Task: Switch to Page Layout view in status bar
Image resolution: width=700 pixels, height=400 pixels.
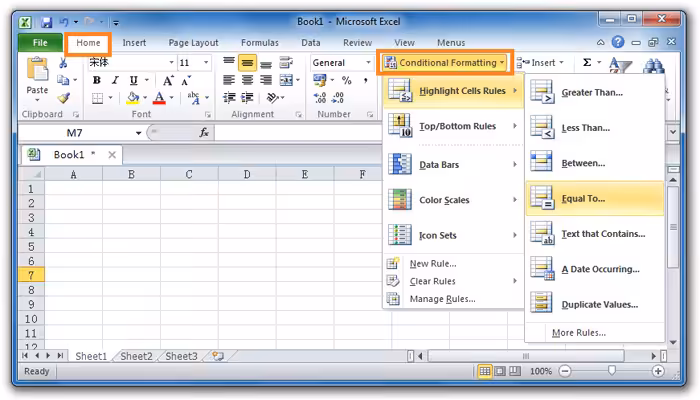Action: pyautogui.click(x=500, y=371)
